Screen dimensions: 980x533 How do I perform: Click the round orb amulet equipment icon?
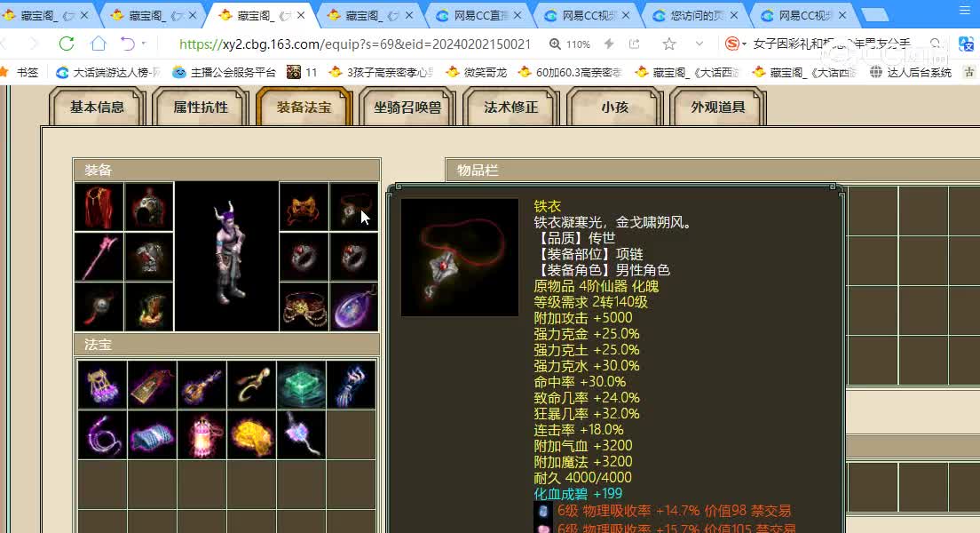pyautogui.click(x=99, y=307)
